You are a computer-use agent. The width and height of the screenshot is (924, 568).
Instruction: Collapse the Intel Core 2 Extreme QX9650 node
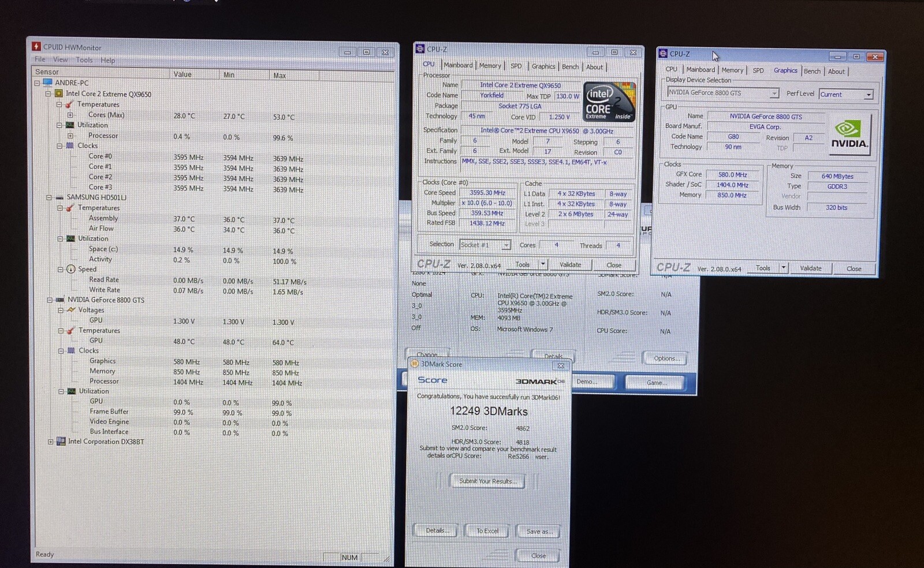click(x=49, y=94)
